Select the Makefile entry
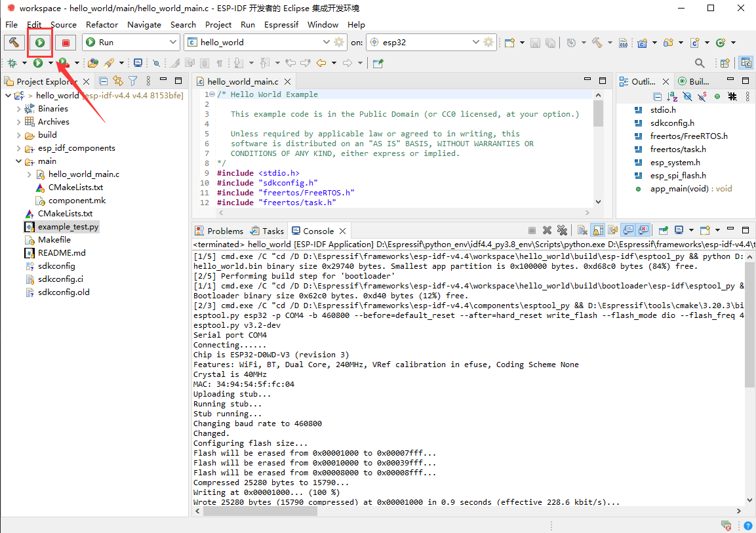This screenshot has width=756, height=533. click(54, 239)
